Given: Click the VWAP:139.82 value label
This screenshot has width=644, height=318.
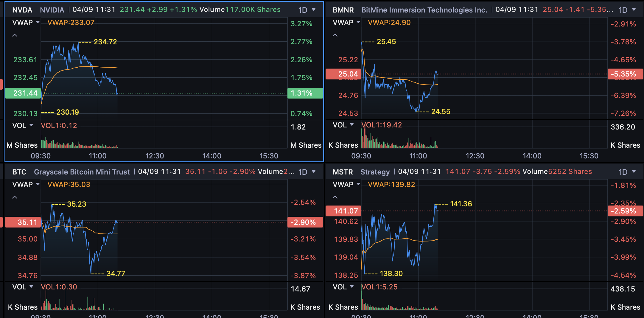Looking at the screenshot, I should tap(391, 185).
